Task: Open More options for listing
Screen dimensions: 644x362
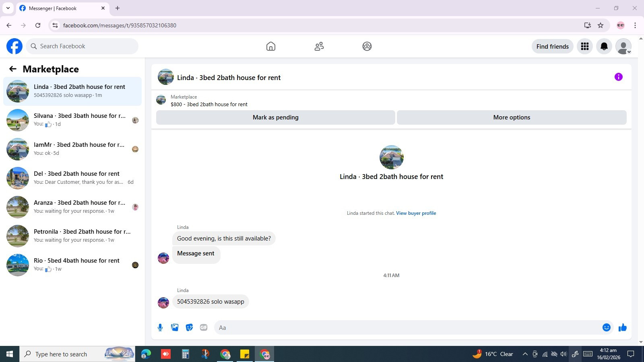Action: (512, 117)
